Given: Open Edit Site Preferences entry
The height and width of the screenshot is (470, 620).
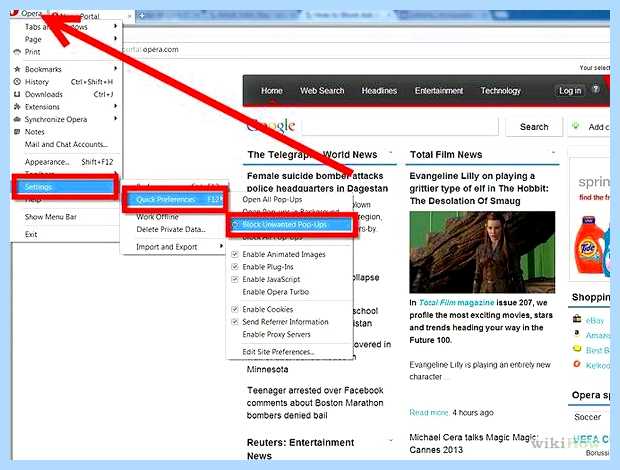Looking at the screenshot, I should click(278, 352).
